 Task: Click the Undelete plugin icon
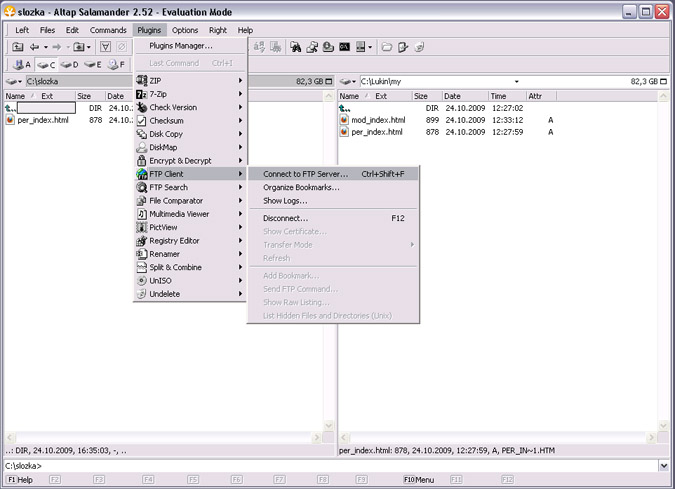(141, 294)
